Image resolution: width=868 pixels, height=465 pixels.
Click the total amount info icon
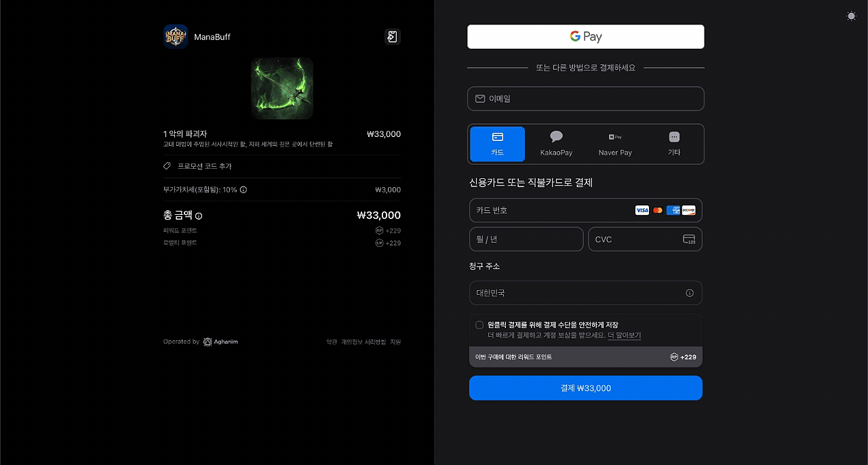click(x=199, y=216)
